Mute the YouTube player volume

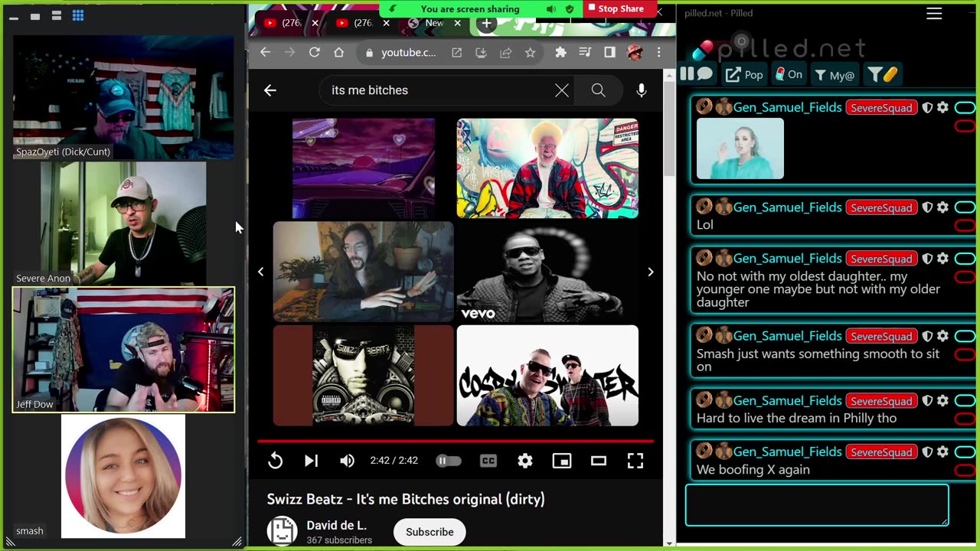[347, 461]
